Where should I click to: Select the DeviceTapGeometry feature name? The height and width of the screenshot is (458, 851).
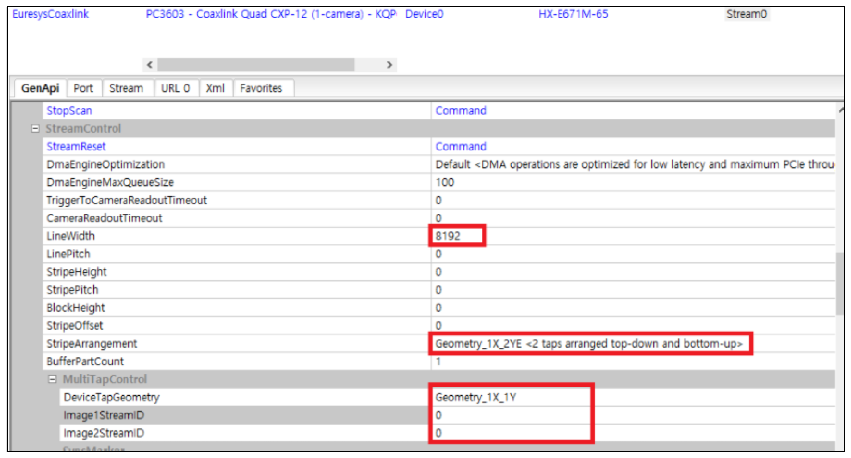[x=112, y=397]
